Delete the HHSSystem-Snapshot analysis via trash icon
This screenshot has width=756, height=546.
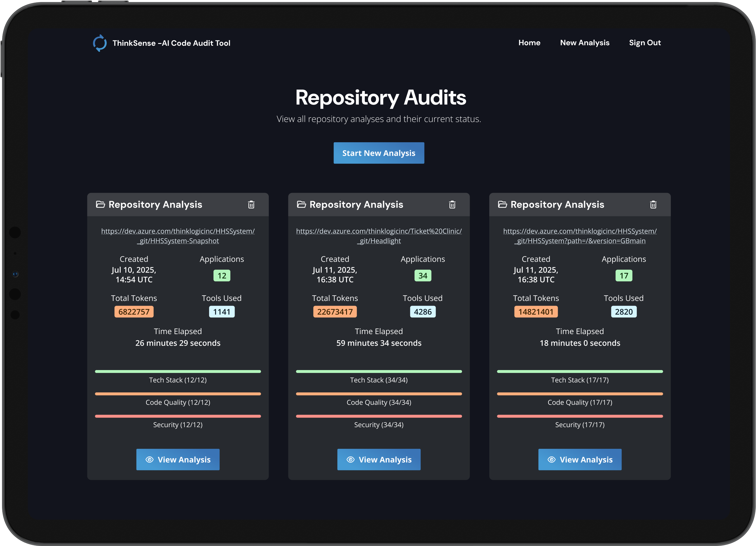coord(251,205)
